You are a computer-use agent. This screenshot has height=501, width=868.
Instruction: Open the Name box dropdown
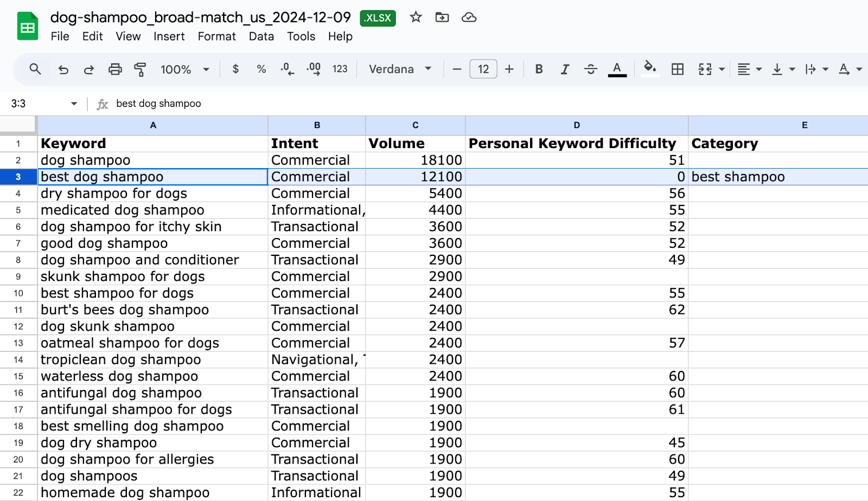click(x=73, y=103)
